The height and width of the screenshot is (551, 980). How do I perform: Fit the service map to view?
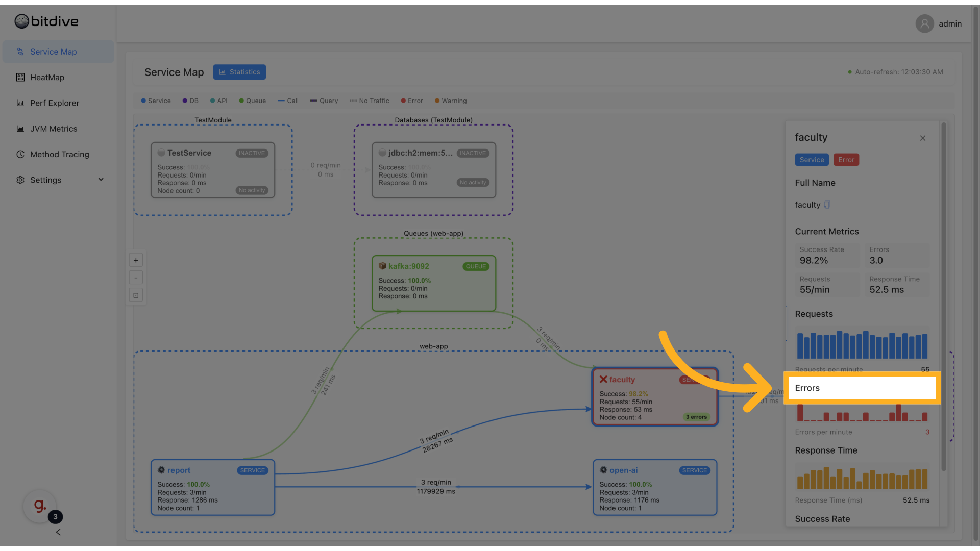tap(136, 295)
